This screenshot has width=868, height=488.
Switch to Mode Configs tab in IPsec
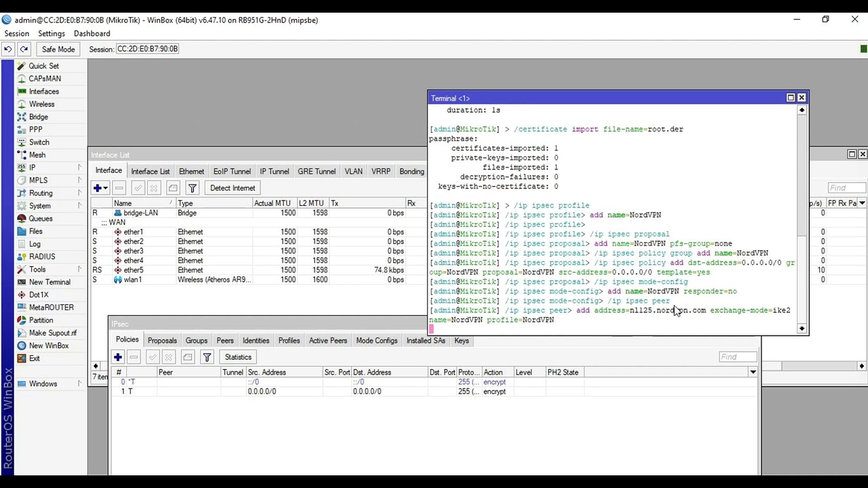coord(376,340)
